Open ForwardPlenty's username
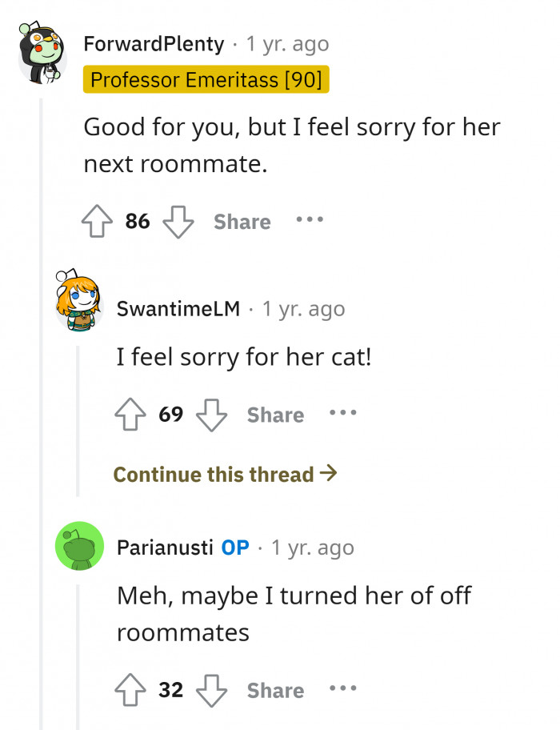 154,44
